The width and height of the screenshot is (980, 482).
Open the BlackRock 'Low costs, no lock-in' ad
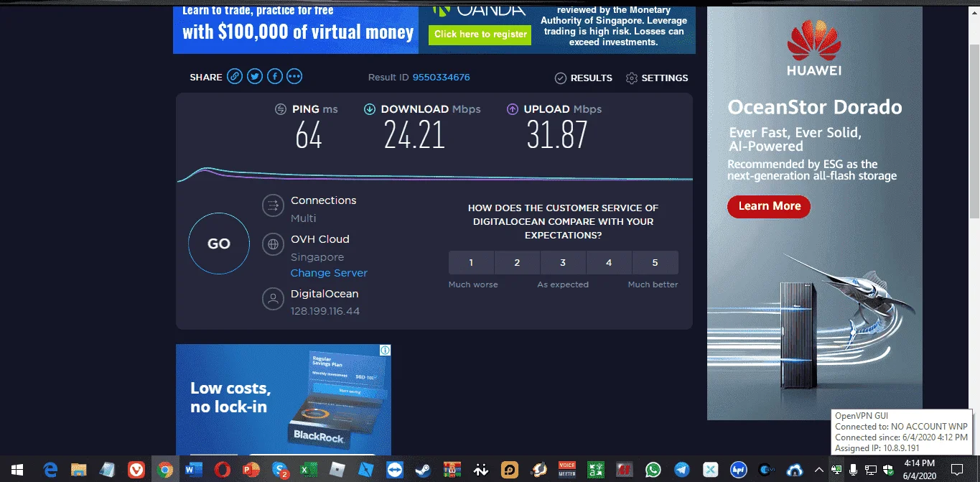point(284,399)
